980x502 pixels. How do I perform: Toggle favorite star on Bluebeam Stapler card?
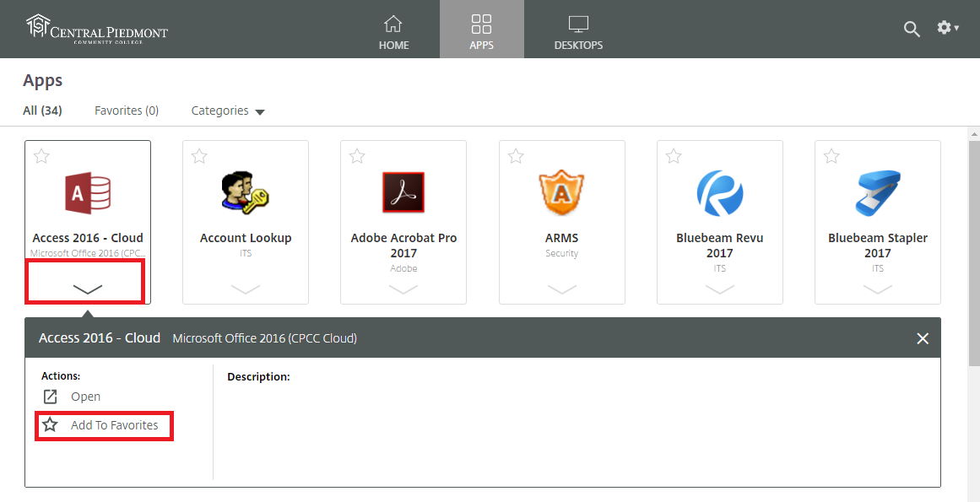tap(831, 156)
